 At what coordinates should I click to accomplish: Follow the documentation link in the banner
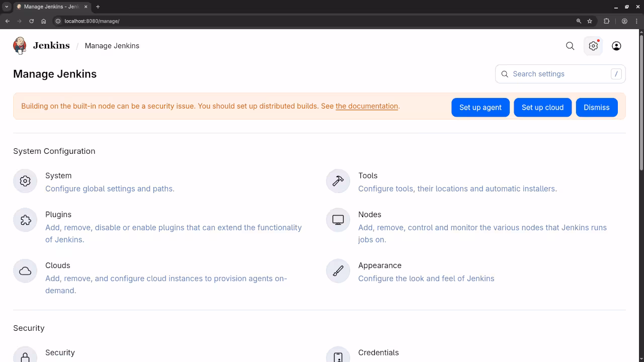coord(366,106)
